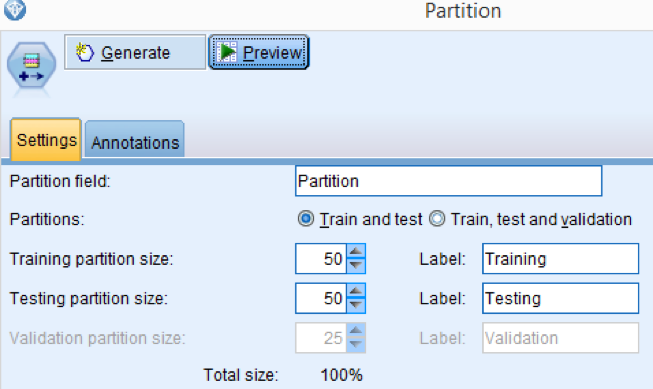Select Train, test and validation option
Viewport: 653px width, 389px height.
click(437, 219)
